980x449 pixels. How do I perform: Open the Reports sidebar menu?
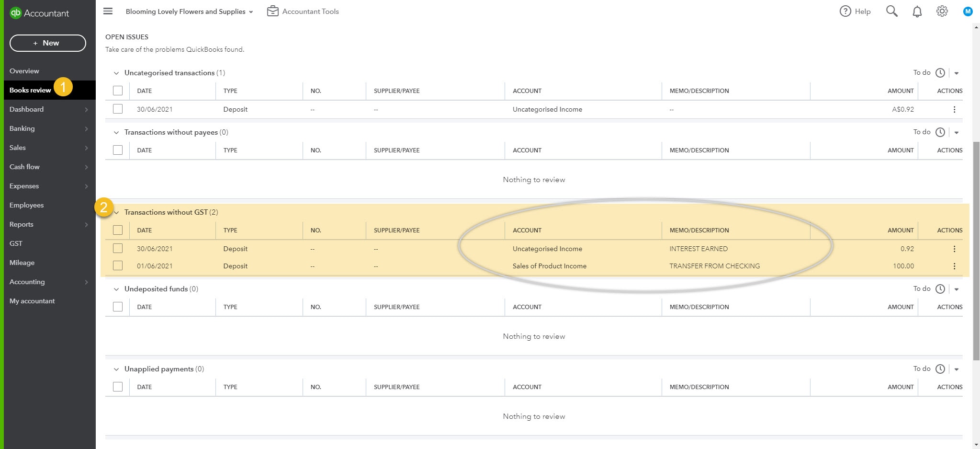[x=22, y=224]
